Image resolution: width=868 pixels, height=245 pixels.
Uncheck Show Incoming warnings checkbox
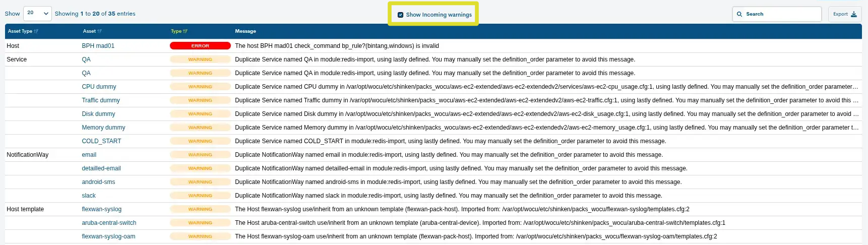[400, 15]
